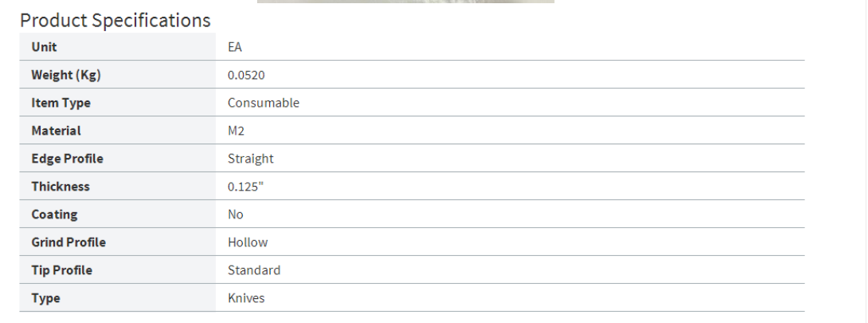
Task: Select the Consumable value text
Action: point(264,103)
